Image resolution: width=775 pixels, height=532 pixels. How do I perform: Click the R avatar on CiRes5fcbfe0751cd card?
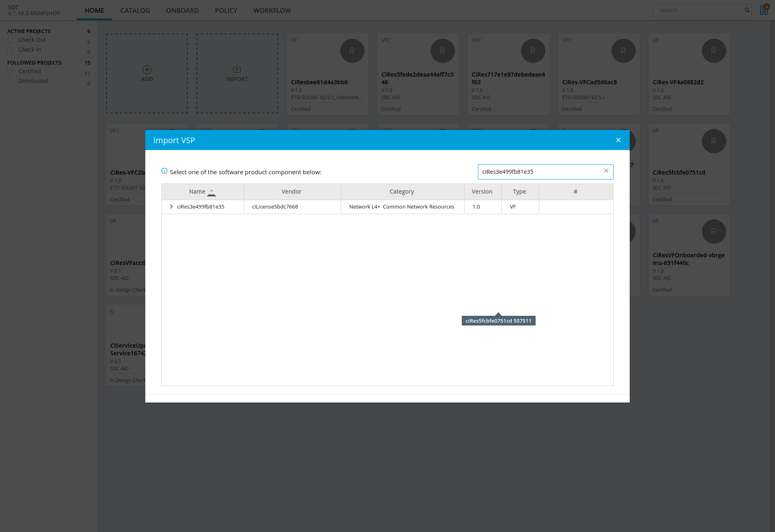click(714, 141)
